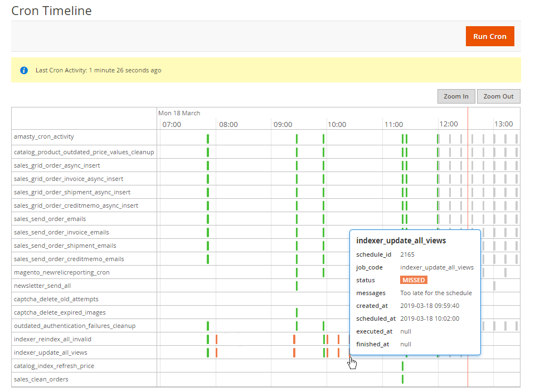Click the Mon 18 March date label
Viewport: 535px width, 392px height.
(x=179, y=113)
